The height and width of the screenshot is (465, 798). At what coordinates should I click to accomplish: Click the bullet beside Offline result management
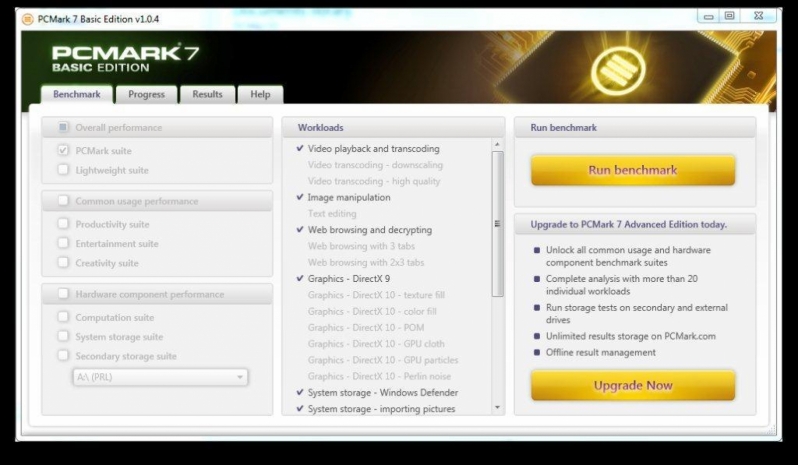[536, 353]
